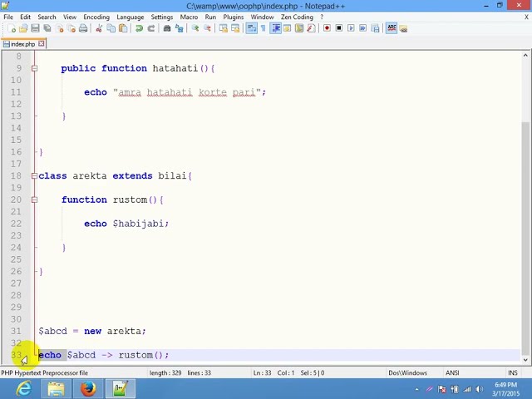Click 'length : 329' in the status bar
Image resolution: width=532 pixels, height=399 pixels.
(165, 372)
